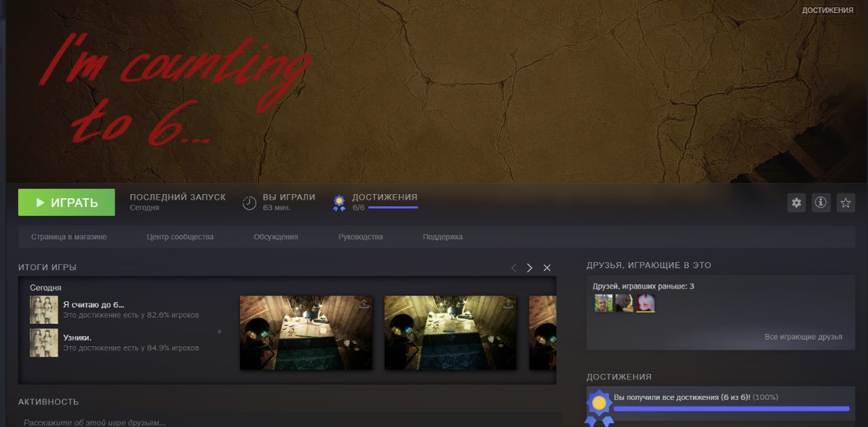Click the large achievement medal badge
Viewport: 868px width, 427px height.
point(599,408)
